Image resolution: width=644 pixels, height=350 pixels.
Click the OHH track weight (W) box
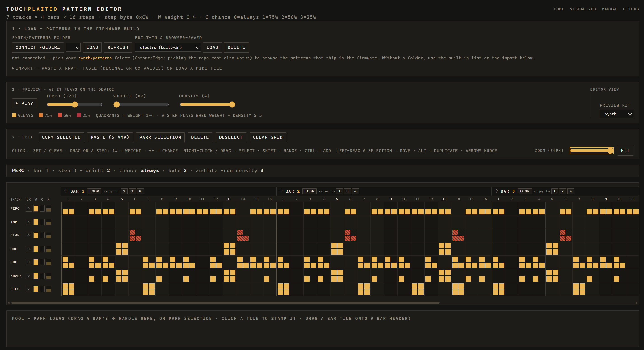[x=36, y=249]
